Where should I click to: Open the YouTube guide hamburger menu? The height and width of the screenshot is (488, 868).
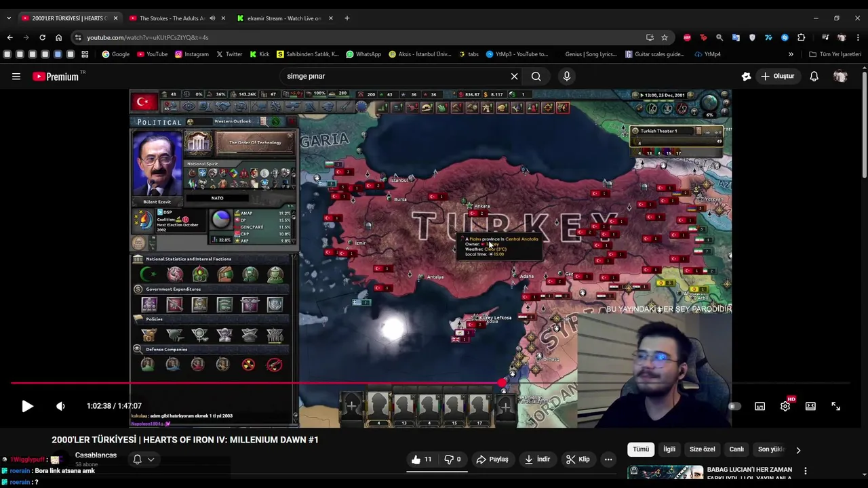(x=16, y=77)
